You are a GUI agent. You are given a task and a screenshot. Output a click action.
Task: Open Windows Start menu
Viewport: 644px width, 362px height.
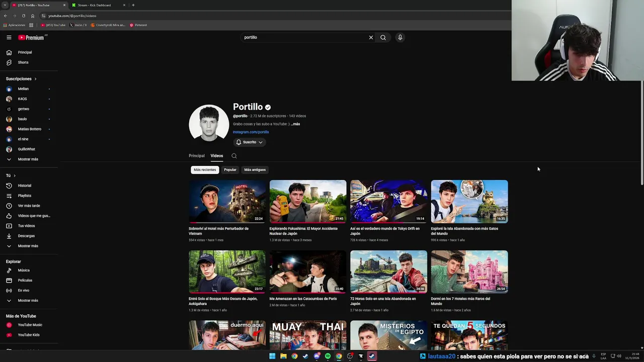[x=272, y=356]
